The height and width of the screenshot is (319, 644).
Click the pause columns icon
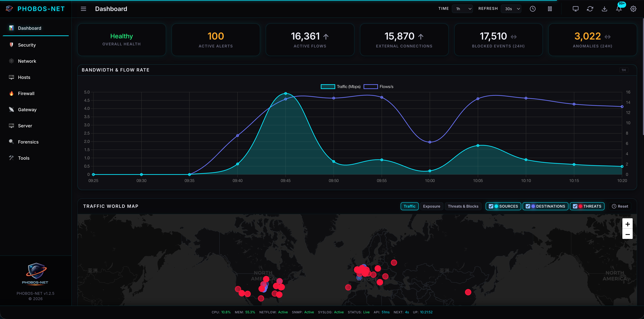[550, 9]
